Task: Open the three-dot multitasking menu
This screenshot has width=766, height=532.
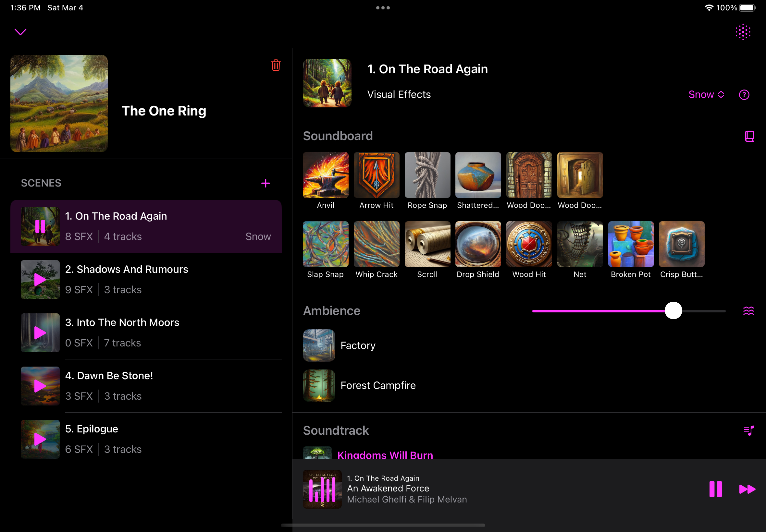Action: (383, 8)
